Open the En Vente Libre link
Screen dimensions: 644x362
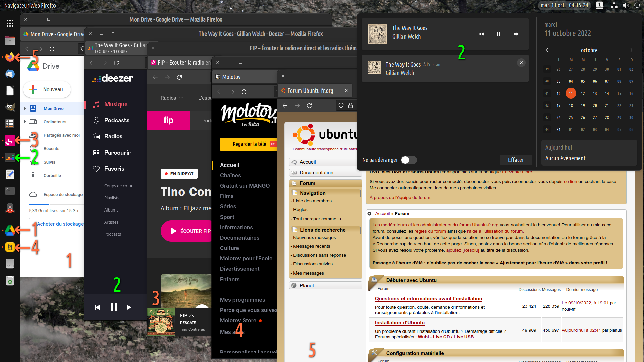tap(517, 172)
